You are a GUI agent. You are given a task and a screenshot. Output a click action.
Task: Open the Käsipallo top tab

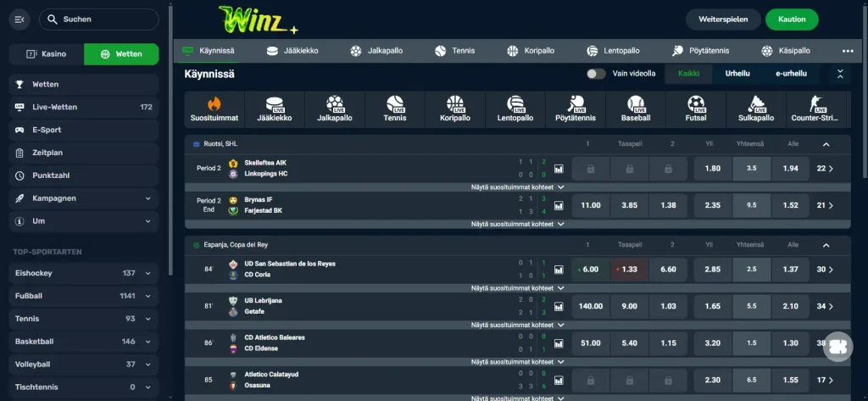786,51
